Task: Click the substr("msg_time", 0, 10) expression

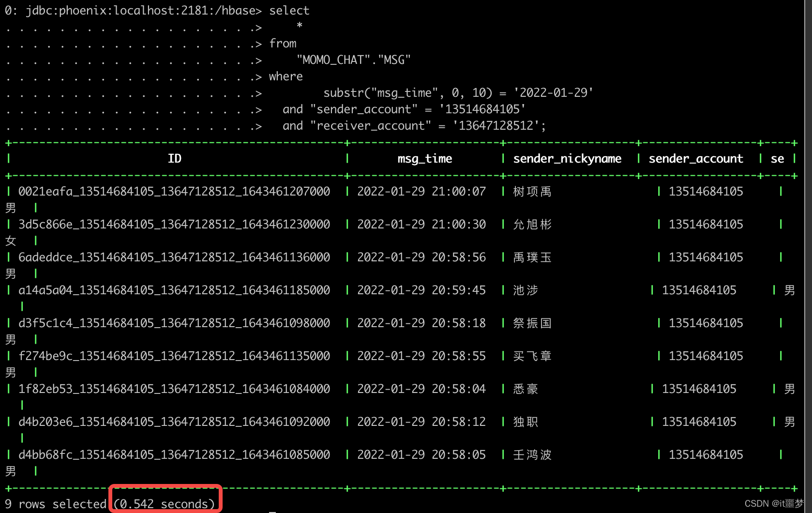Action: point(408,93)
